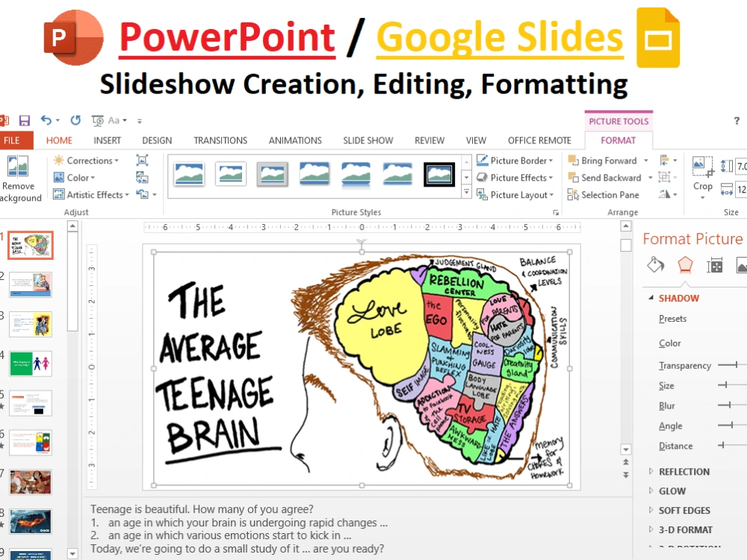Expand the Picture Styles gallery more arrow

(x=467, y=193)
